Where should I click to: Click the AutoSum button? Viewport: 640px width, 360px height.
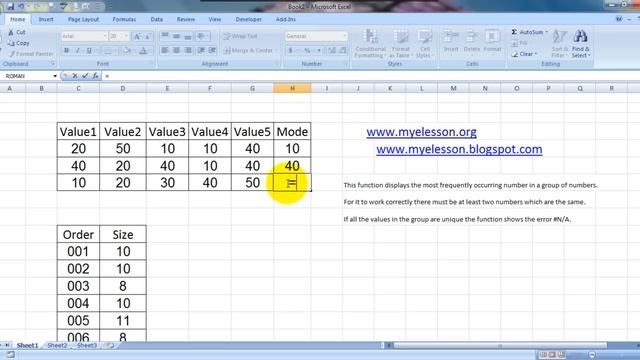click(529, 32)
